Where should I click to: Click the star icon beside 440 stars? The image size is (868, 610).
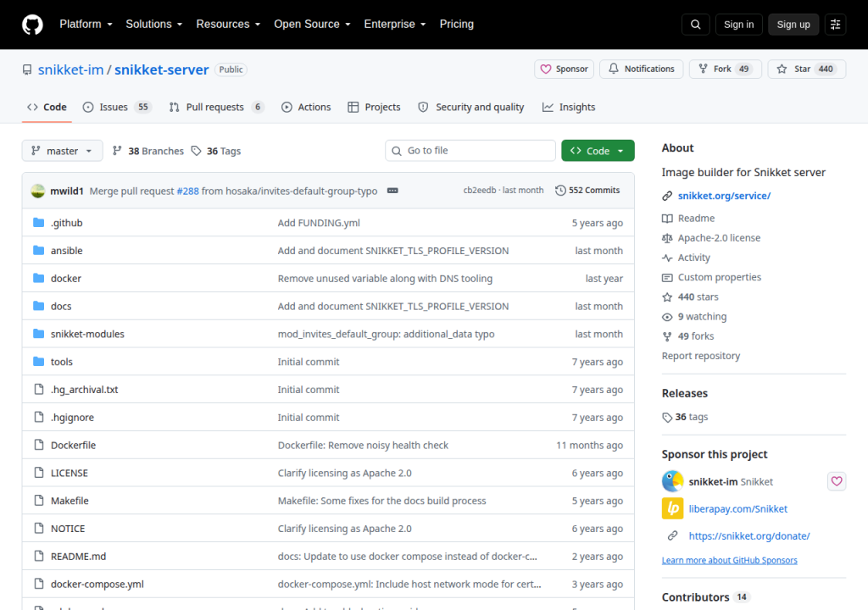coord(667,297)
